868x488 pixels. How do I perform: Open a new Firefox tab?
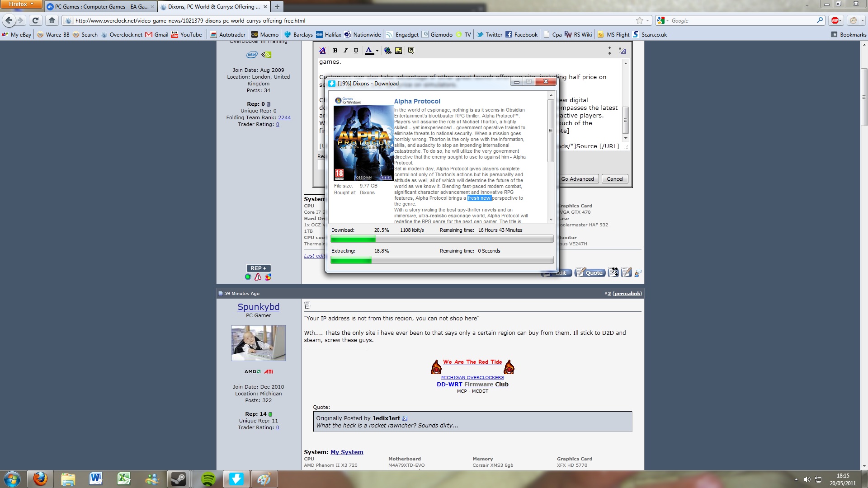[277, 7]
